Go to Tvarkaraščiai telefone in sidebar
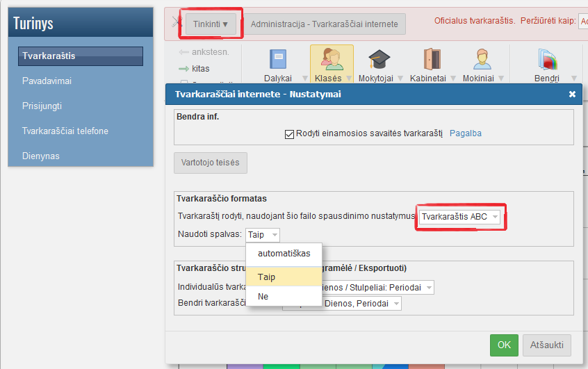 click(65, 131)
